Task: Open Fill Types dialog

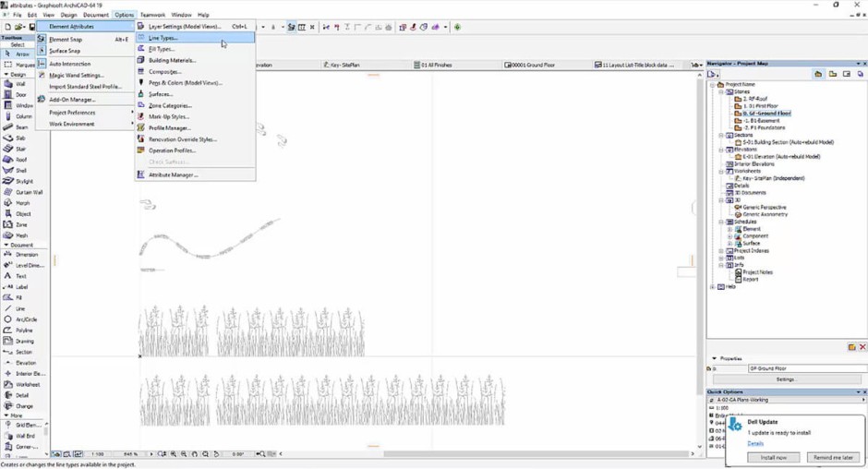Action: point(196,49)
